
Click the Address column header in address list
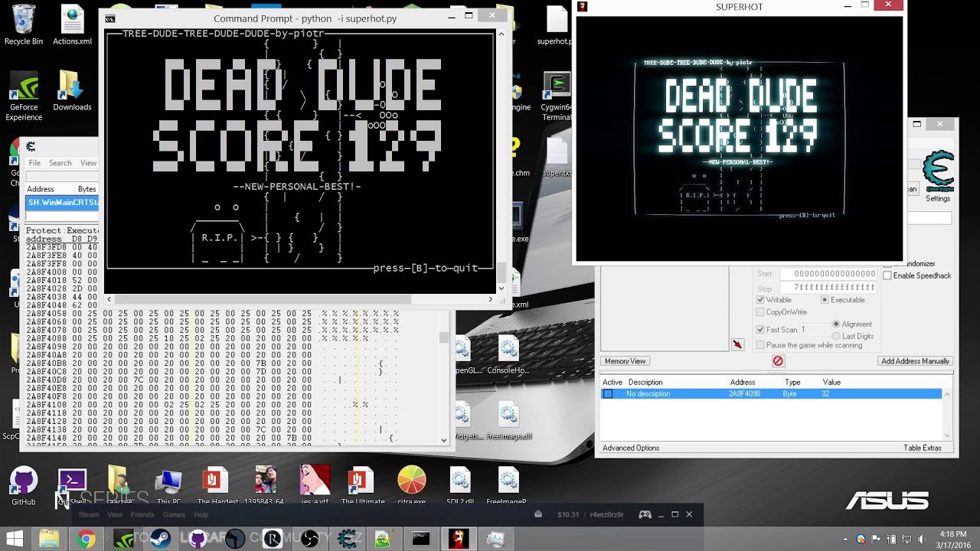(x=743, y=382)
